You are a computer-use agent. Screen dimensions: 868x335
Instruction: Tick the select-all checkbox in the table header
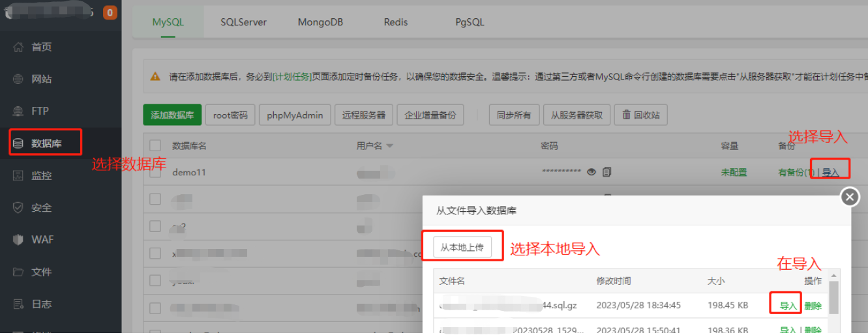155,145
